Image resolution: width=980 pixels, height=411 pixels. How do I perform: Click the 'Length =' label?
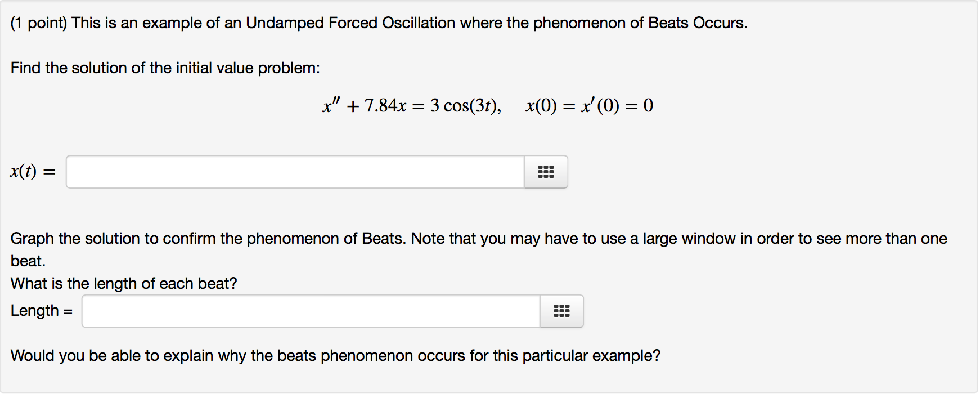pyautogui.click(x=42, y=311)
